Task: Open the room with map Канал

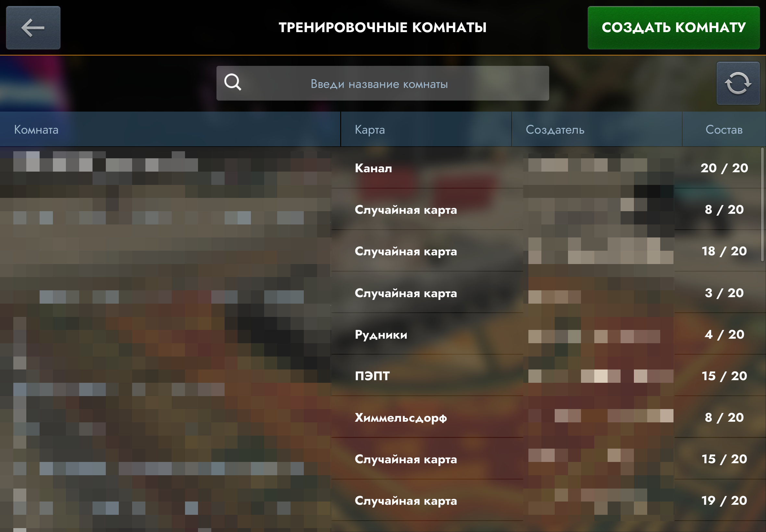Action: click(x=383, y=168)
